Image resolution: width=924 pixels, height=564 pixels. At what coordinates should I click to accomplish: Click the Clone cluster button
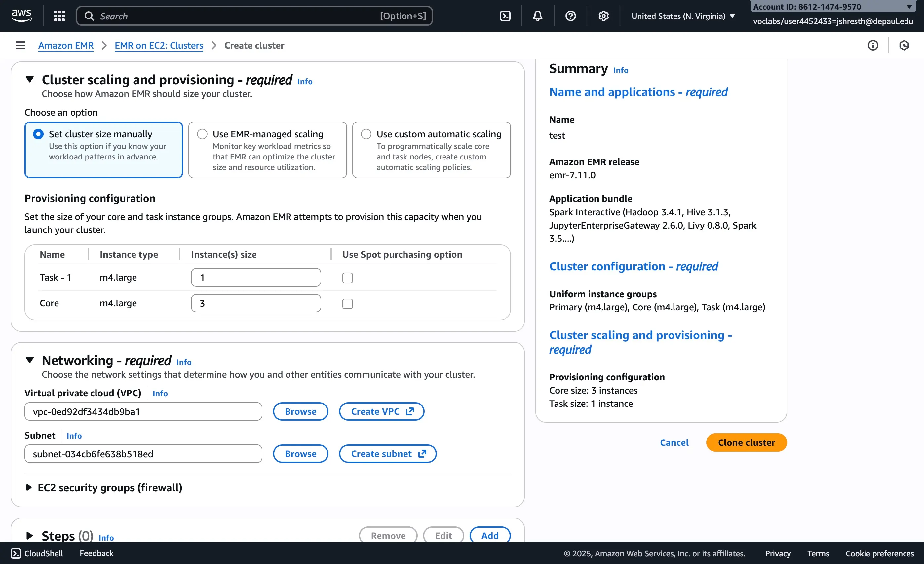click(x=746, y=442)
